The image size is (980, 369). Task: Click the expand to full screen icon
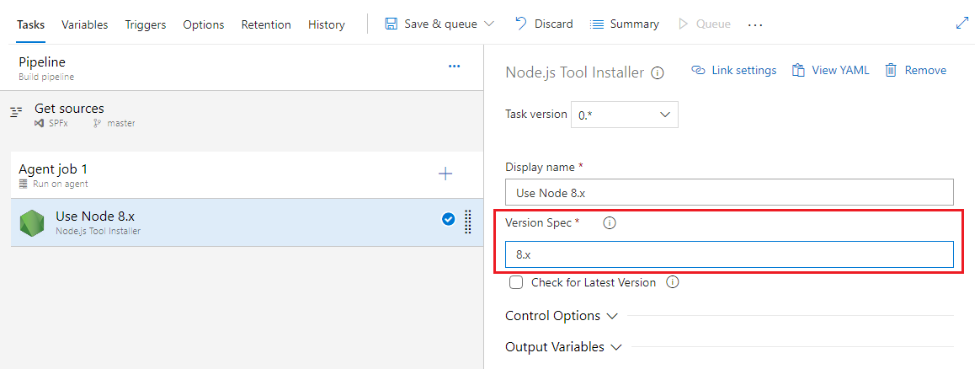pyautogui.click(x=962, y=24)
